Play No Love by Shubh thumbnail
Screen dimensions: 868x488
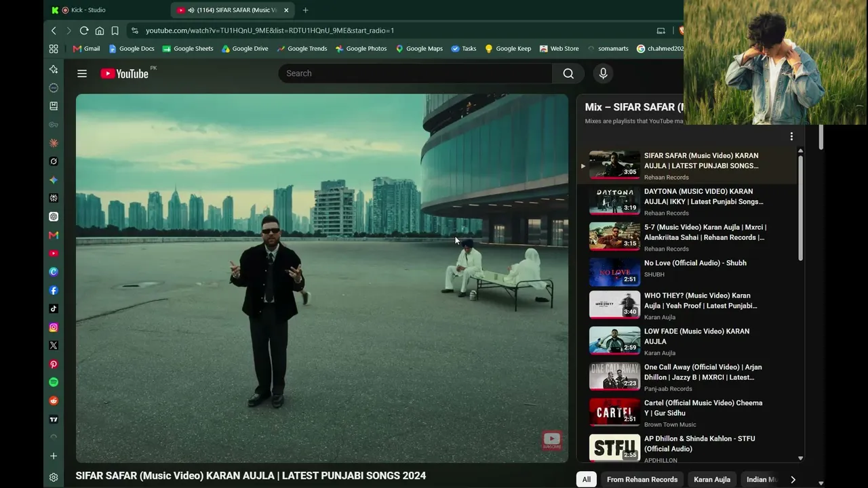(614, 272)
